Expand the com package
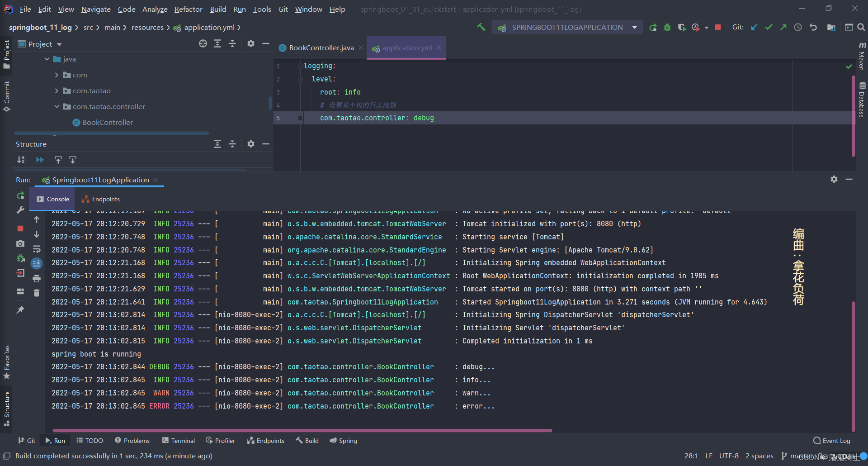The width and height of the screenshot is (868, 466). click(x=57, y=75)
